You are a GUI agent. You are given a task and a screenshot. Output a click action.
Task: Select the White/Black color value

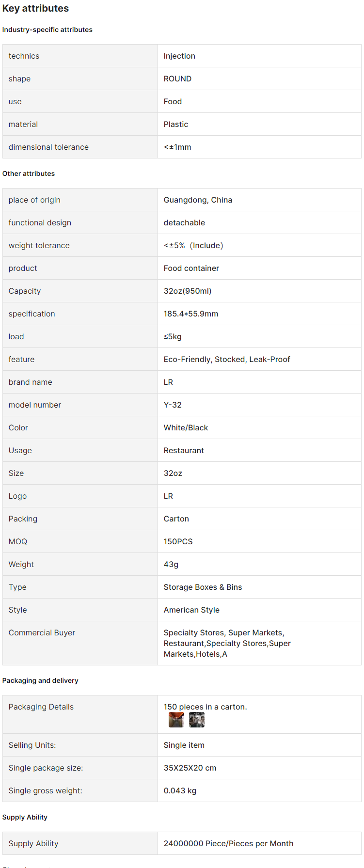tap(186, 427)
